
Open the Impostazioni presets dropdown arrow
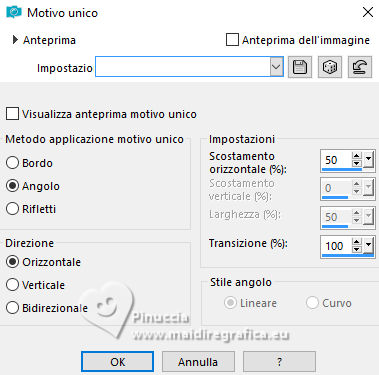click(276, 67)
